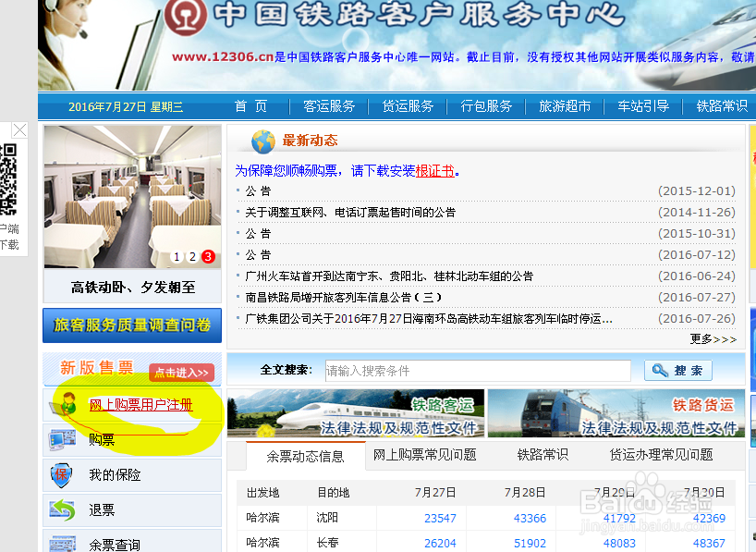Open the 旅客服务质量调查问卷 banner
Screen dimensions: 756x552
[132, 325]
